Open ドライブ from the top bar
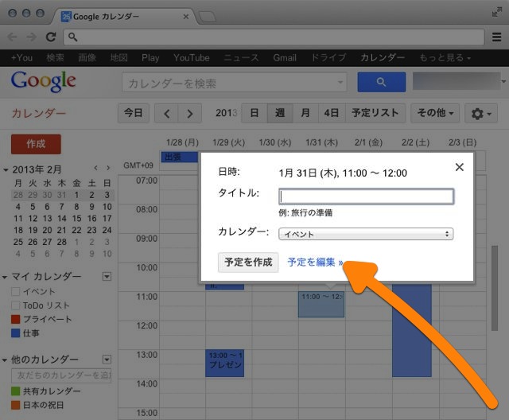509x420 pixels. [x=328, y=58]
